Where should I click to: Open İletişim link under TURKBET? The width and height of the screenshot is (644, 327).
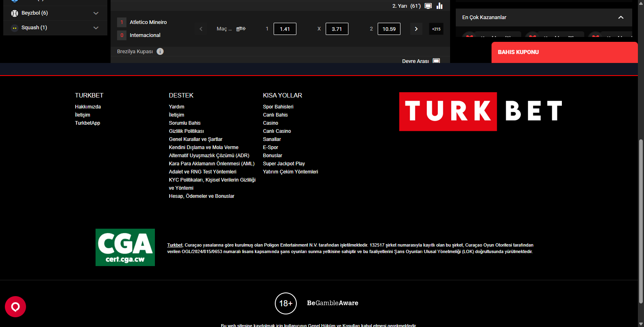click(x=83, y=115)
